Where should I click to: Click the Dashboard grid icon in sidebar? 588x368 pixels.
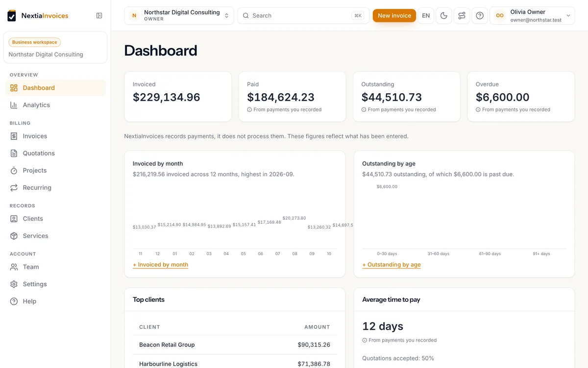tap(14, 88)
